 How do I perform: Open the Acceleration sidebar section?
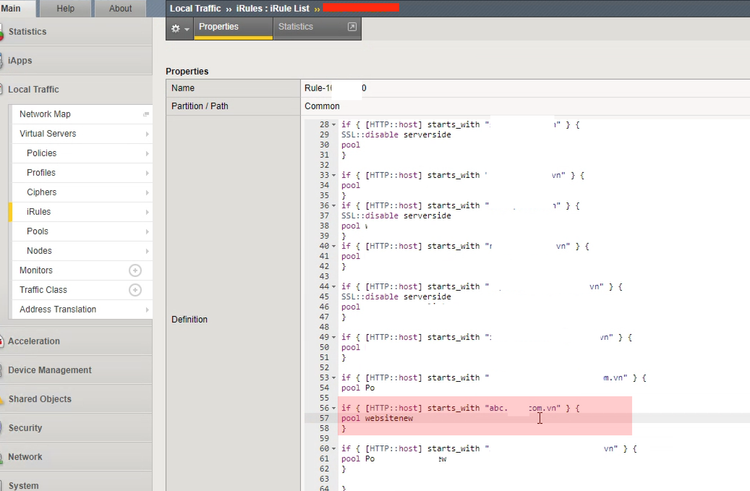coord(34,341)
